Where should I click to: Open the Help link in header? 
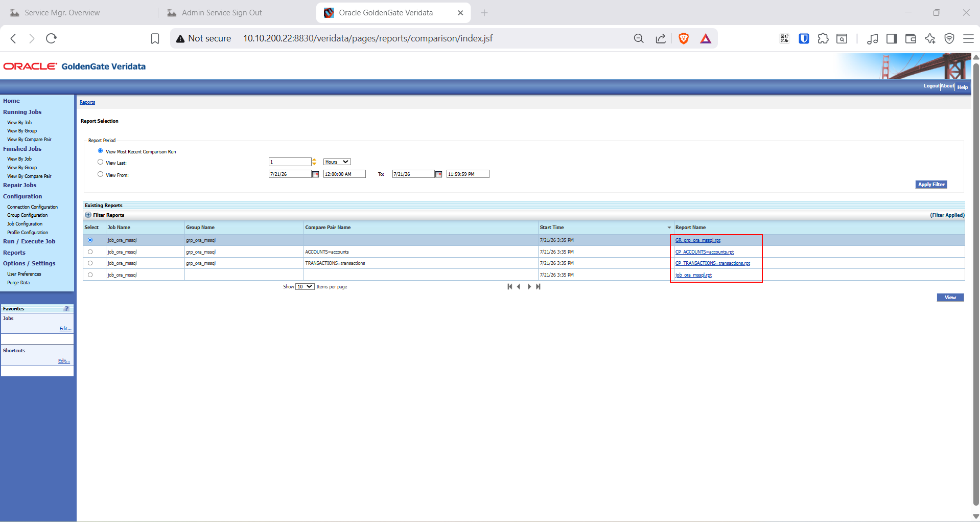click(963, 87)
